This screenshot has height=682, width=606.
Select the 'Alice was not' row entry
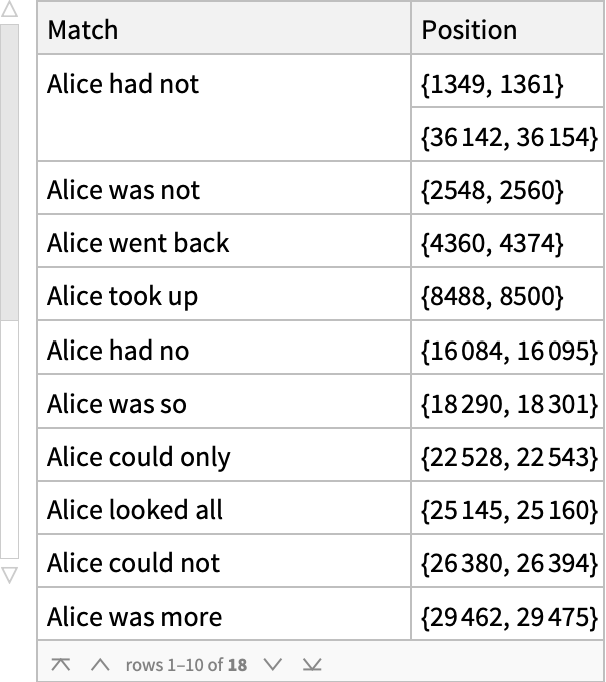coord(124,190)
